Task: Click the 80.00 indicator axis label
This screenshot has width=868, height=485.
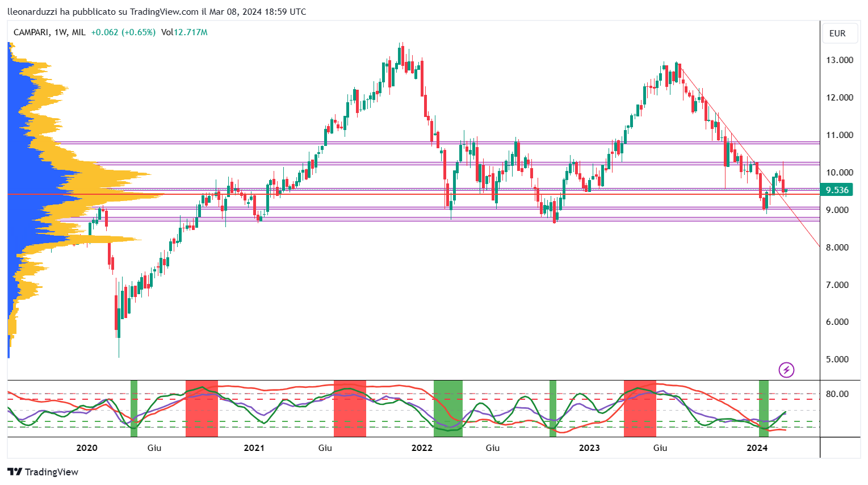Action: pos(838,394)
